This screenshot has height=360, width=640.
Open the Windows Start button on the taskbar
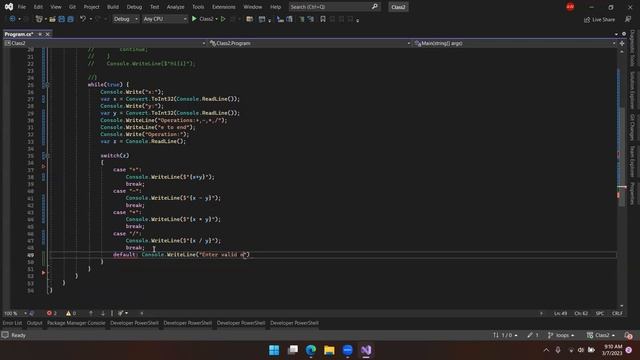point(274,350)
